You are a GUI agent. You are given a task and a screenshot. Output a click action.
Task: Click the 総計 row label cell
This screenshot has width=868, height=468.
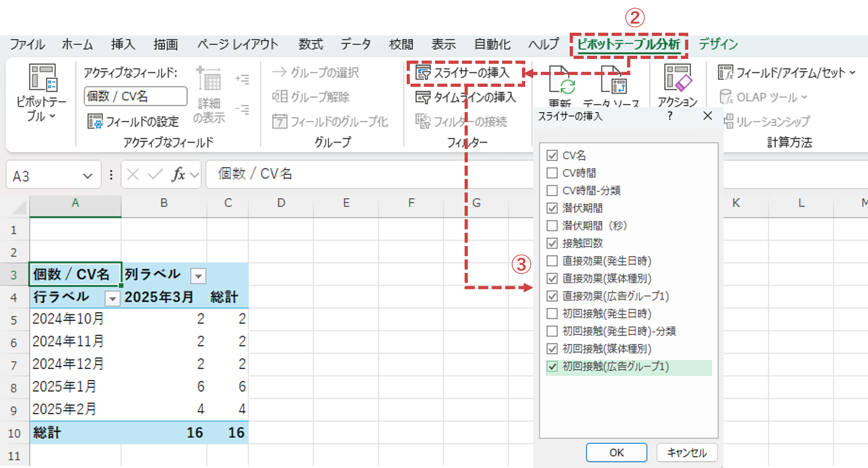76,433
